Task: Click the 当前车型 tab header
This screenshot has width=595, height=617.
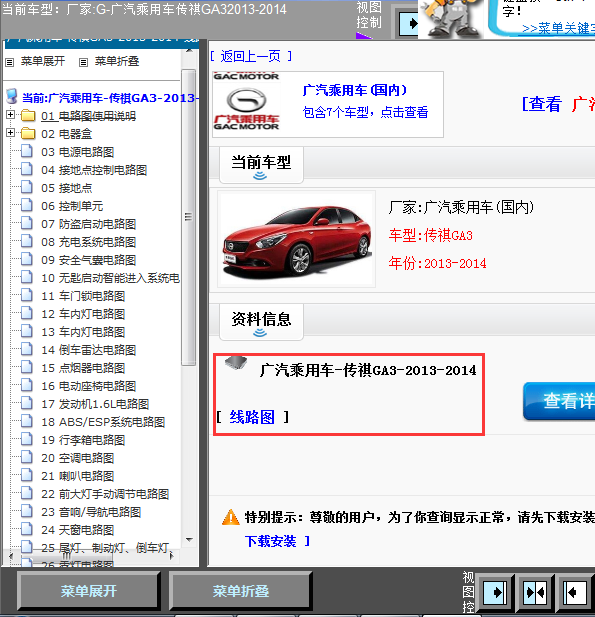Action: click(x=261, y=165)
